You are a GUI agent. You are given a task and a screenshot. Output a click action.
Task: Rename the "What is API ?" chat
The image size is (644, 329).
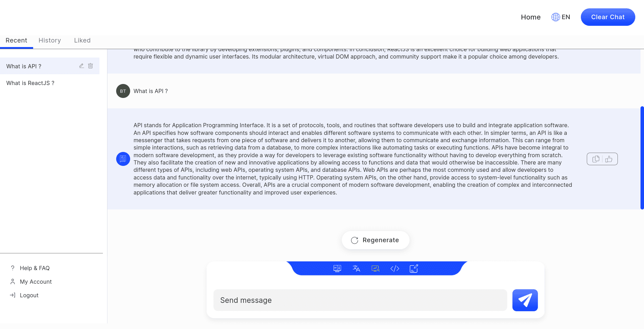(x=82, y=66)
